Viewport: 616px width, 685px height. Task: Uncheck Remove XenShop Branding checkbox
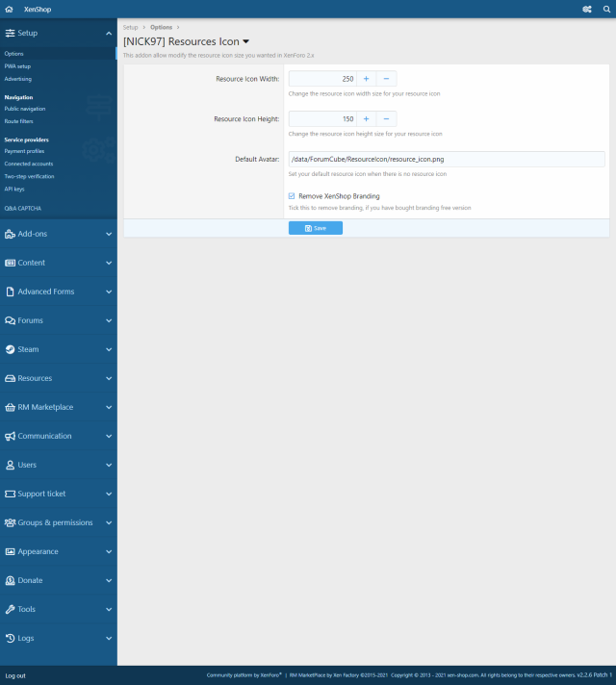click(x=292, y=195)
